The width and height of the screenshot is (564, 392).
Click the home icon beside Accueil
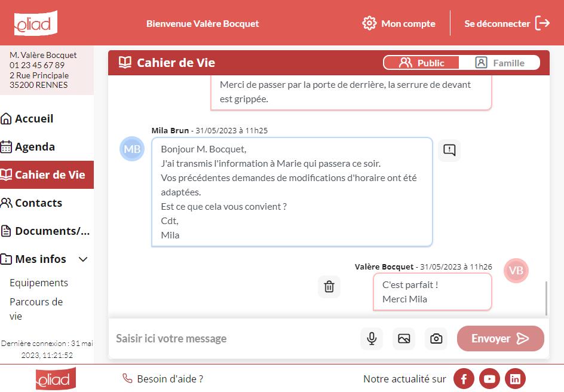(x=6, y=118)
